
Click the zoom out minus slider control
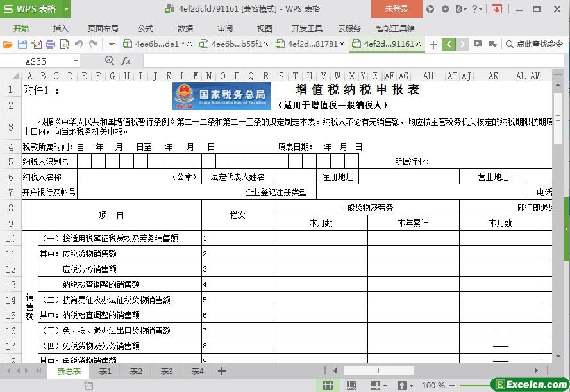(x=453, y=386)
